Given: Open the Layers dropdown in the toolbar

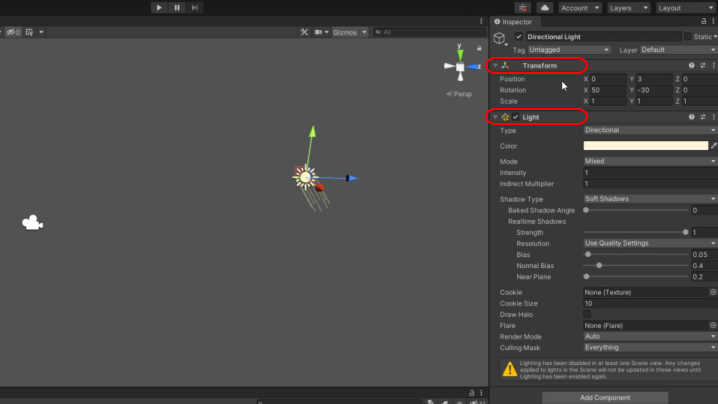Looking at the screenshot, I should point(628,8).
